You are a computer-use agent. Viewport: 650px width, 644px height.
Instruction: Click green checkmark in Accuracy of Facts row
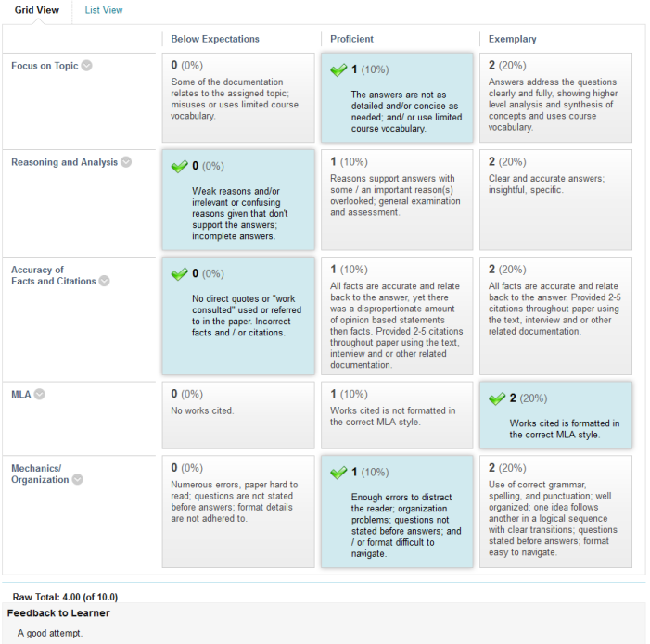point(180,275)
